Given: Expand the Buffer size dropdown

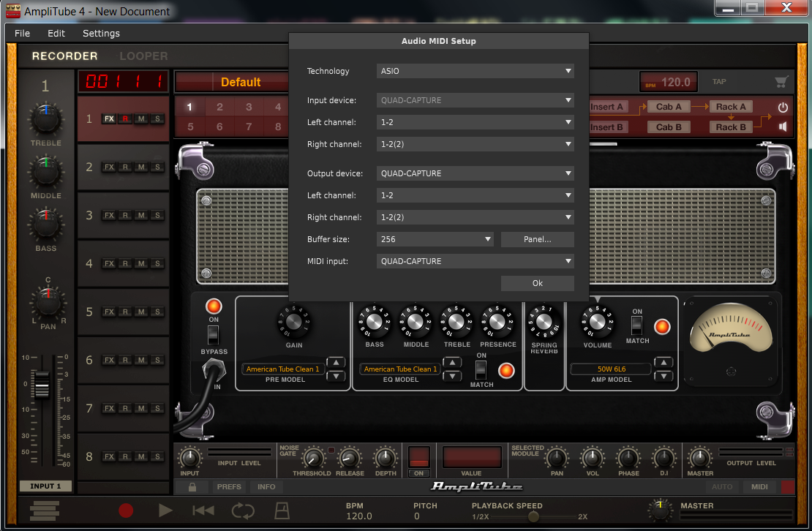Looking at the screenshot, I should [435, 239].
